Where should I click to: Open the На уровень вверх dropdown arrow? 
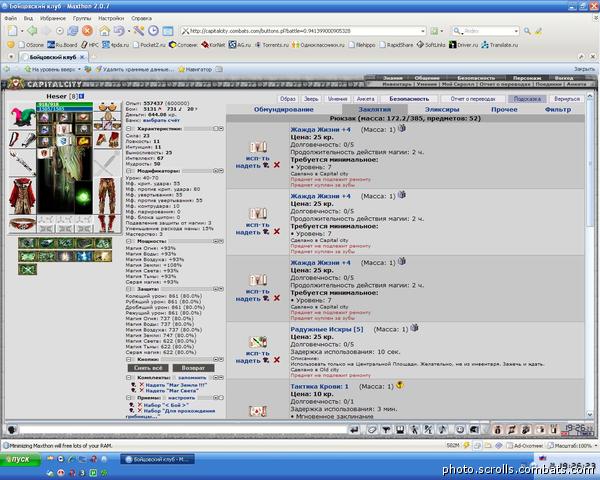click(x=80, y=69)
